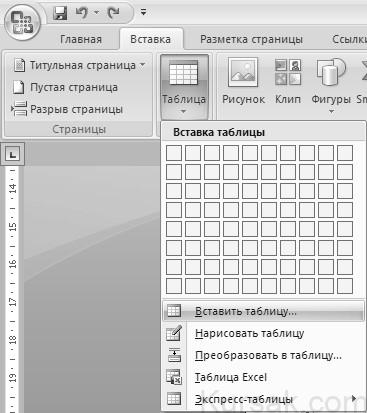
Task: Collapse the Таблица dropdown arrow
Action: click(184, 112)
